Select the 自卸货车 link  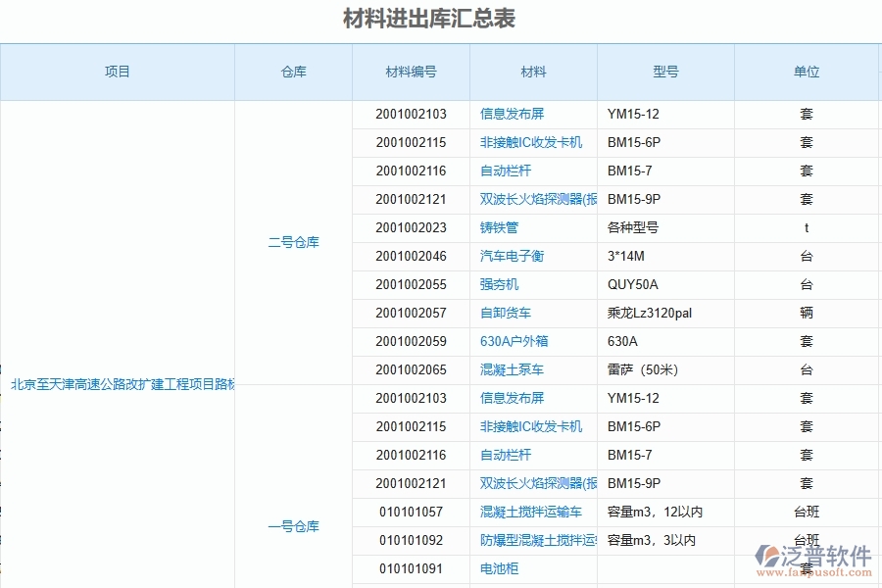(506, 313)
